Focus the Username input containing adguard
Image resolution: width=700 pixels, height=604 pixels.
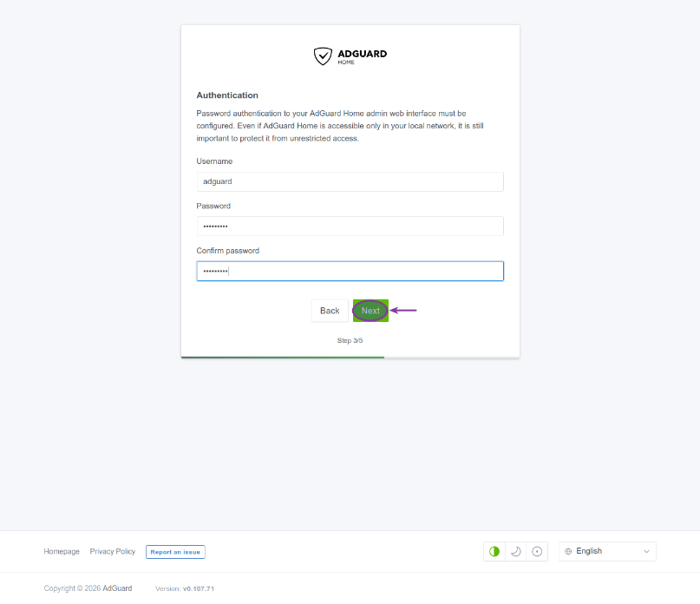click(x=350, y=181)
